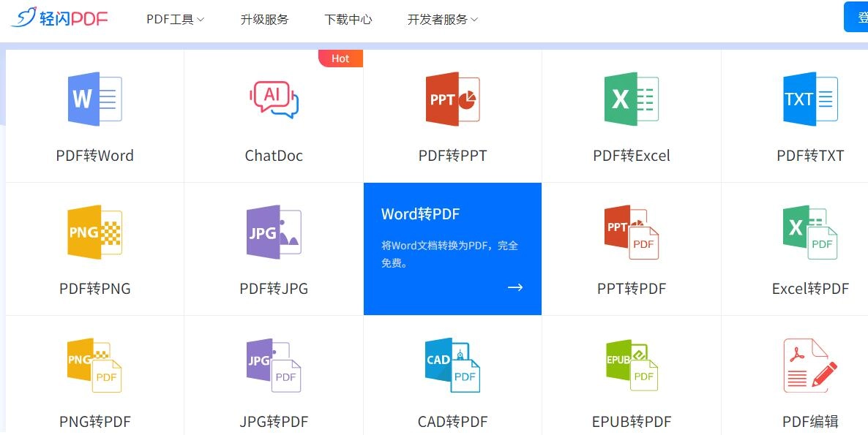This screenshot has height=435, width=868.
Task: Open PDF转Excel converter
Action: 632,117
